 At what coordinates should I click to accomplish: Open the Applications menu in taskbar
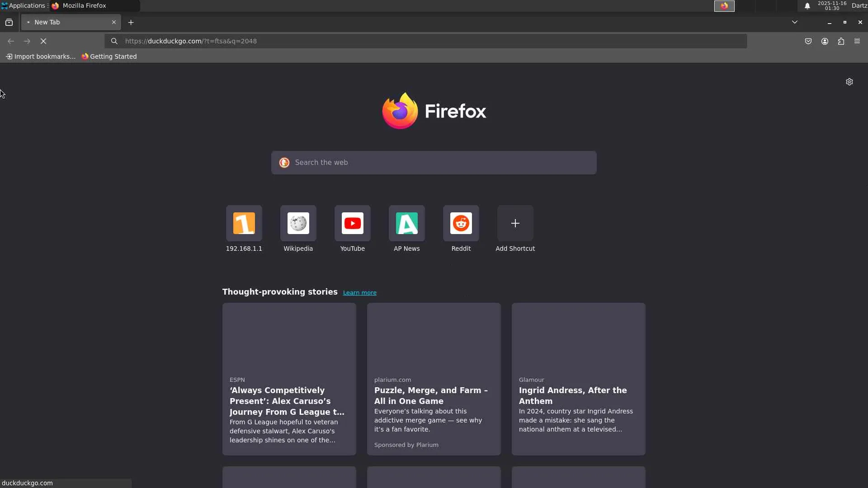(24, 6)
